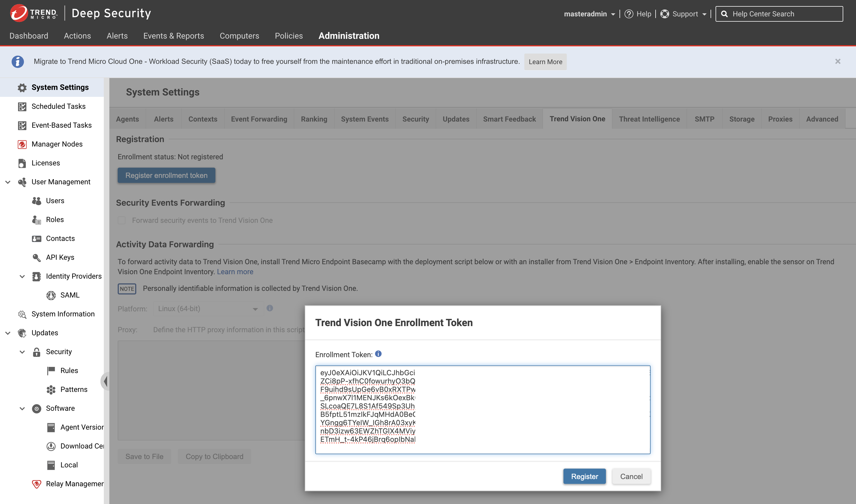Open the masteradmin account dropdown
Screen dimensions: 856x504
click(589, 14)
